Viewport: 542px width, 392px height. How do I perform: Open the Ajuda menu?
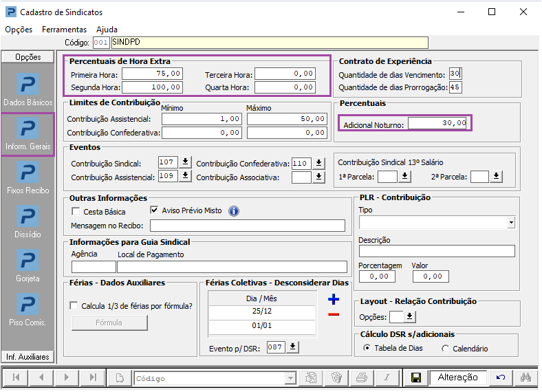point(107,30)
